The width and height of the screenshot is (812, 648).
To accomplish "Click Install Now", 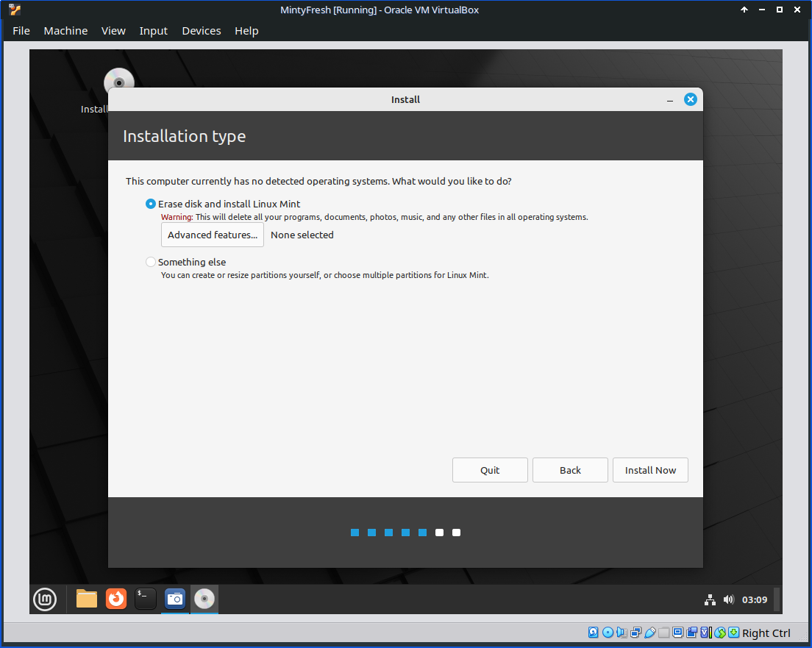I will (650, 470).
